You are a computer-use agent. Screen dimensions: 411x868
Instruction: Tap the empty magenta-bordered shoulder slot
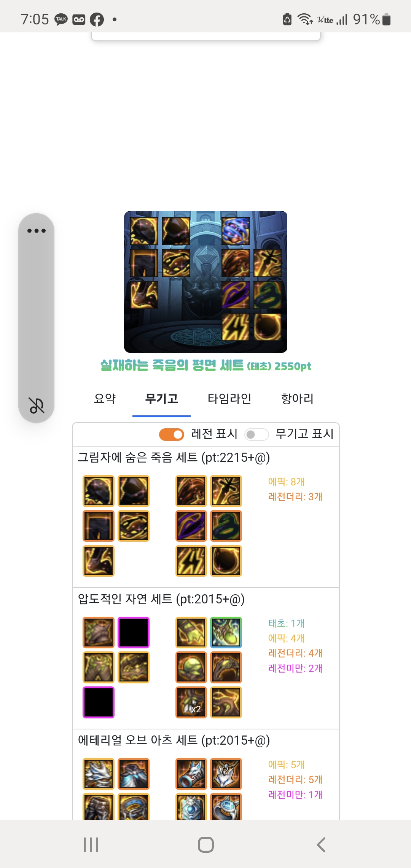coord(134,632)
